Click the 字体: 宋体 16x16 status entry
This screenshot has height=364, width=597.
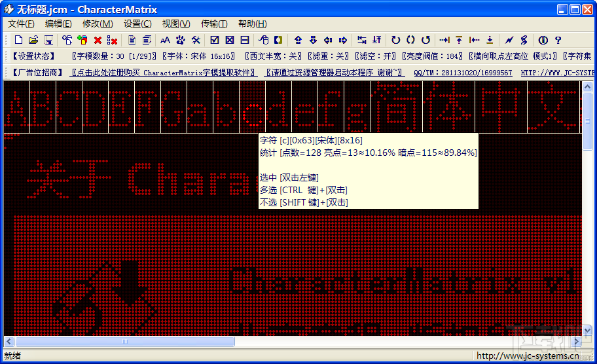pos(199,56)
